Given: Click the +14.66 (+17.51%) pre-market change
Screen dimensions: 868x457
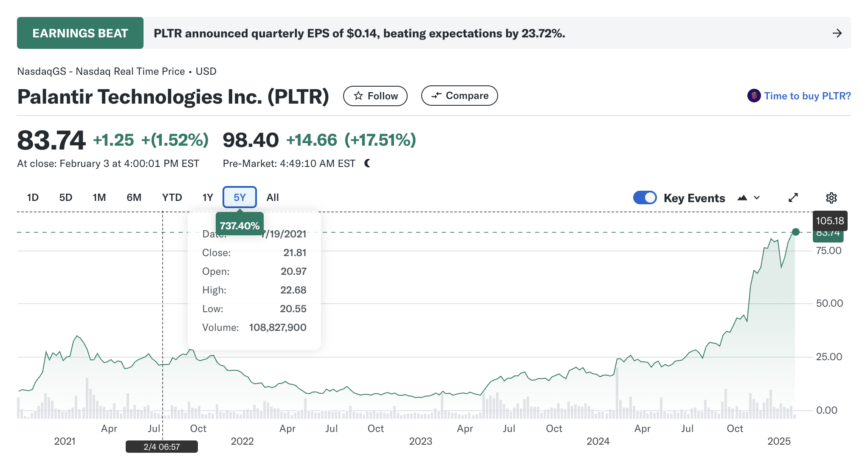Looking at the screenshot, I should [351, 140].
